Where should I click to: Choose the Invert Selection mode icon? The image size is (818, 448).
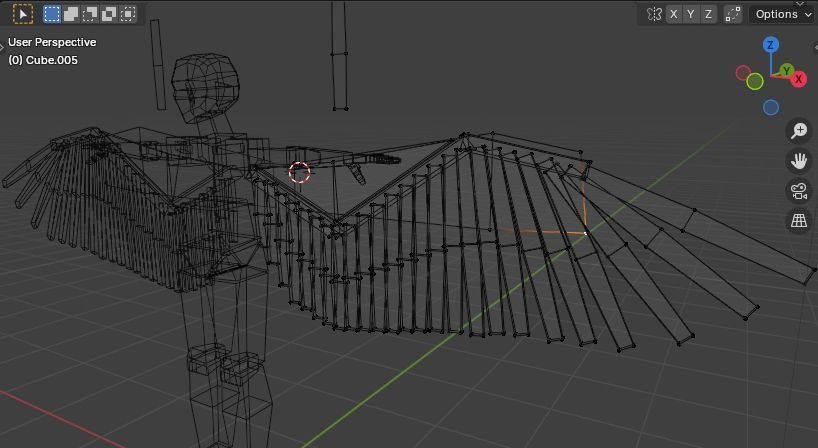(109, 14)
